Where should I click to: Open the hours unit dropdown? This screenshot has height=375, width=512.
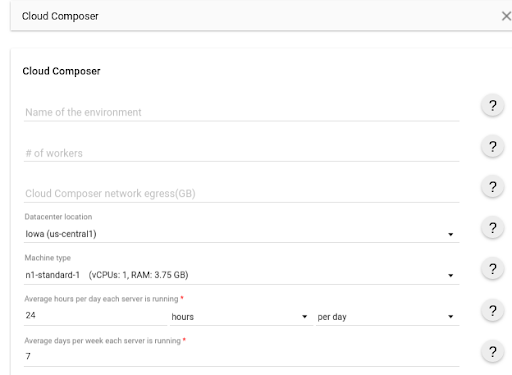click(x=241, y=317)
